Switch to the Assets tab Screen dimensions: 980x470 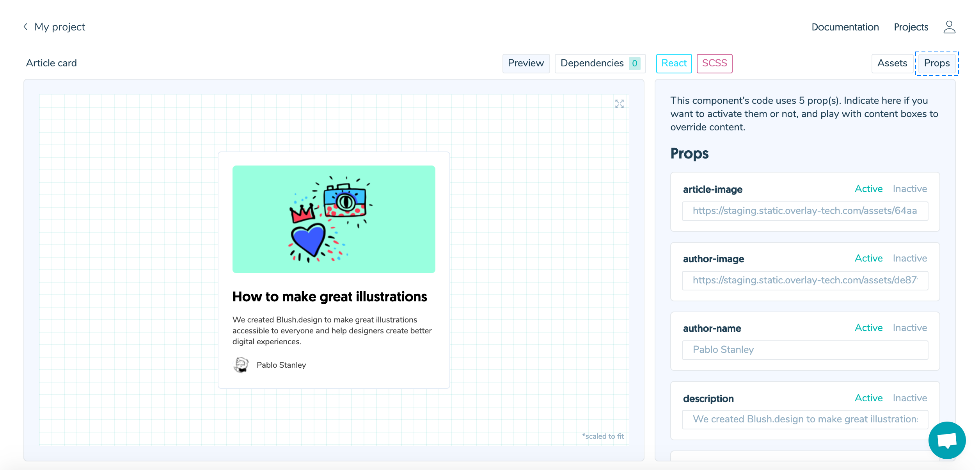point(892,63)
